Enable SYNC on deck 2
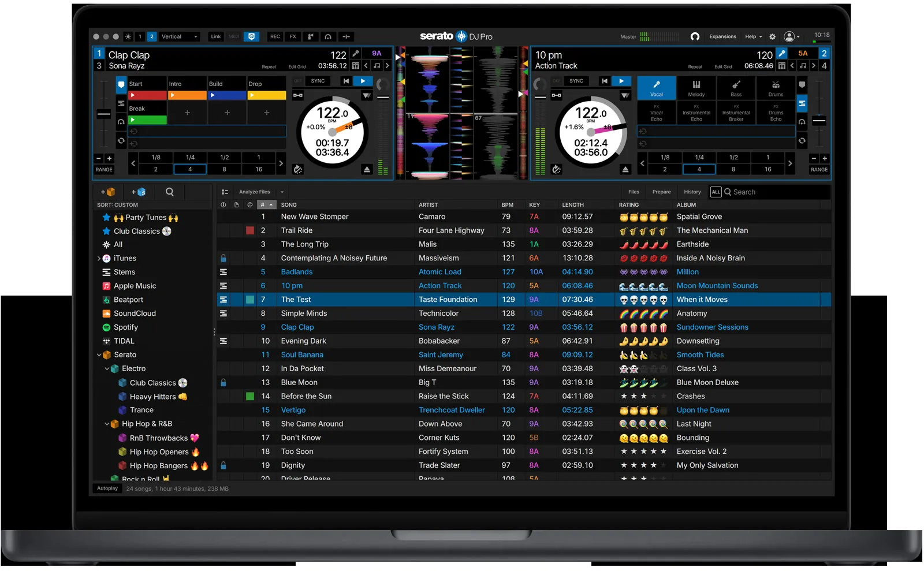 [576, 81]
